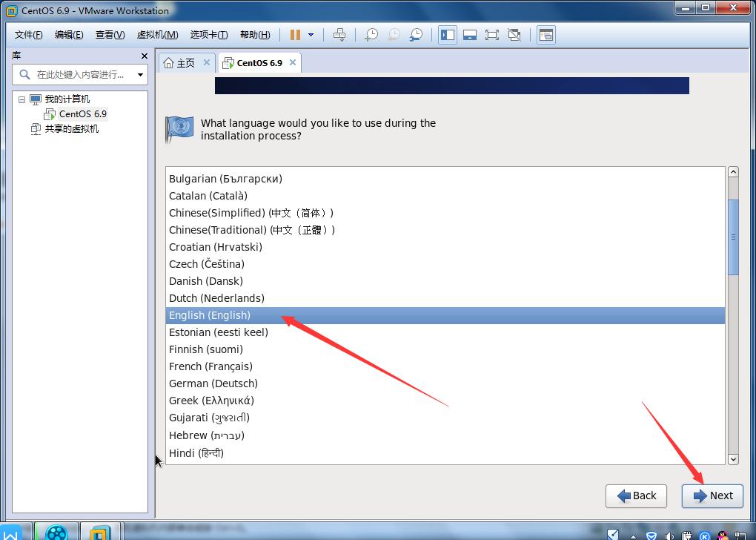This screenshot has width=756, height=540.
Task: Click the console view icon at toolbar end
Action: [546, 35]
